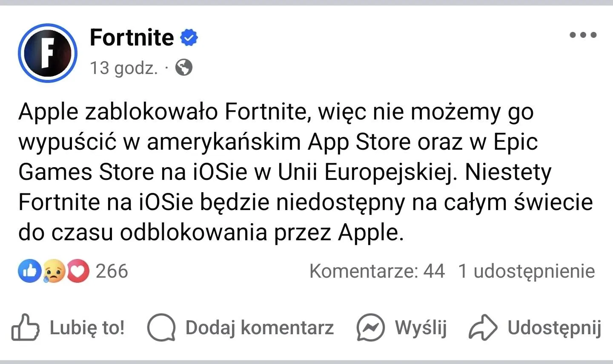Screen dimensions: 613x364
Task: Open the Fortnite profile picture
Action: point(48,53)
